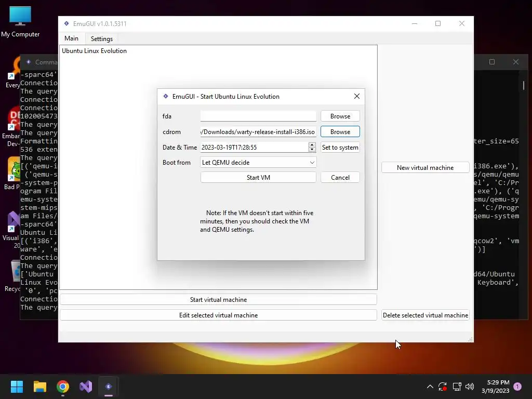Click the empty fda path field
The image size is (532, 399).
pyautogui.click(x=258, y=116)
